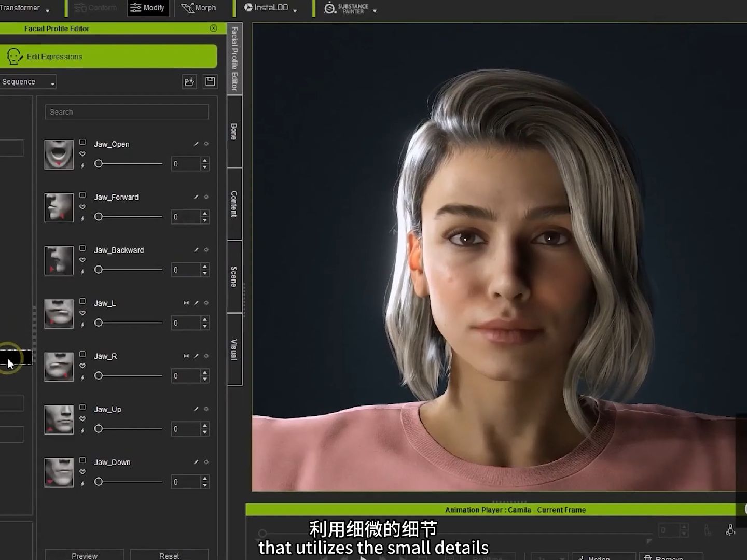Enable the Jaw_R checkbox
Image resolution: width=747 pixels, height=560 pixels.
(82, 354)
